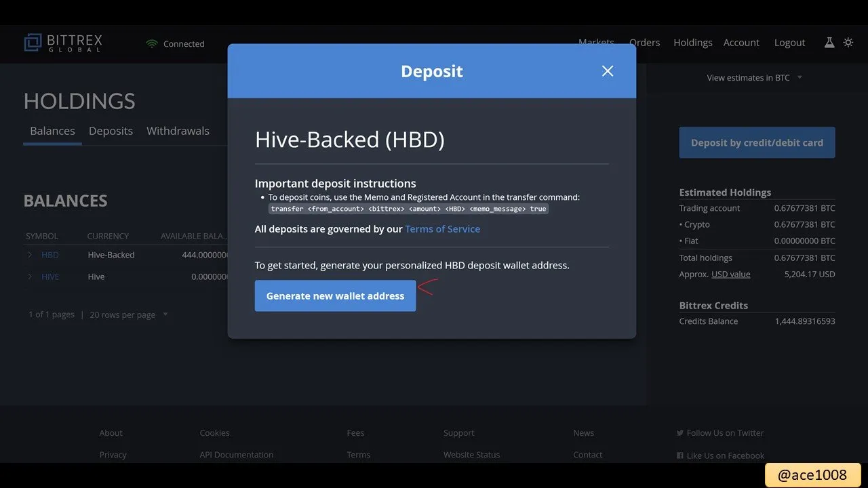This screenshot has width=868, height=488.
Task: Click Logout in the header
Action: (x=789, y=42)
